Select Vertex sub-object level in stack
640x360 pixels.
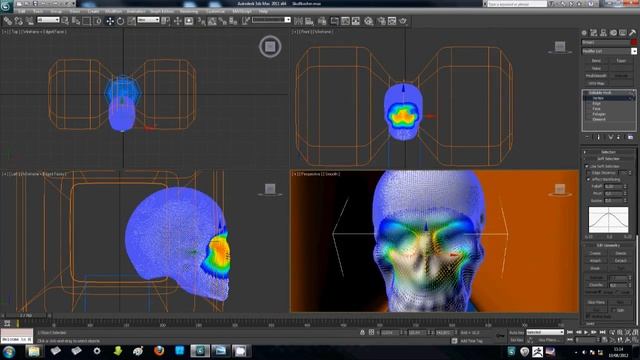(598, 98)
